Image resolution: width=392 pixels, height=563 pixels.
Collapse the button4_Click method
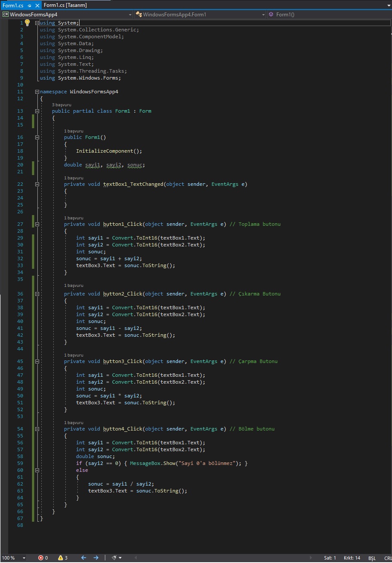tap(37, 429)
